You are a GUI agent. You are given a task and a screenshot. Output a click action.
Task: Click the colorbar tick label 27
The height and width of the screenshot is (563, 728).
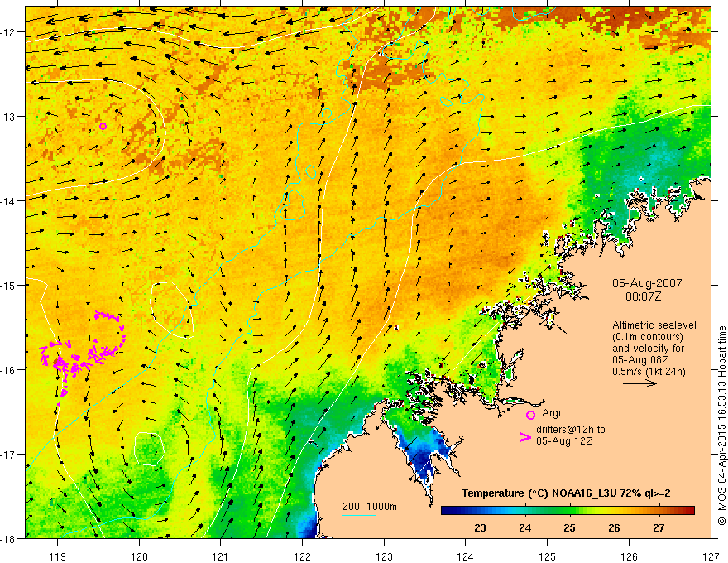(659, 527)
